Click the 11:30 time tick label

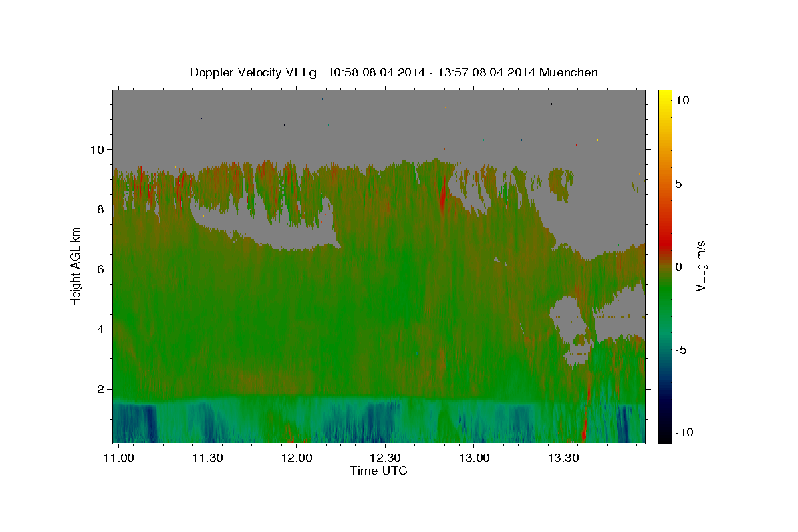coord(207,458)
